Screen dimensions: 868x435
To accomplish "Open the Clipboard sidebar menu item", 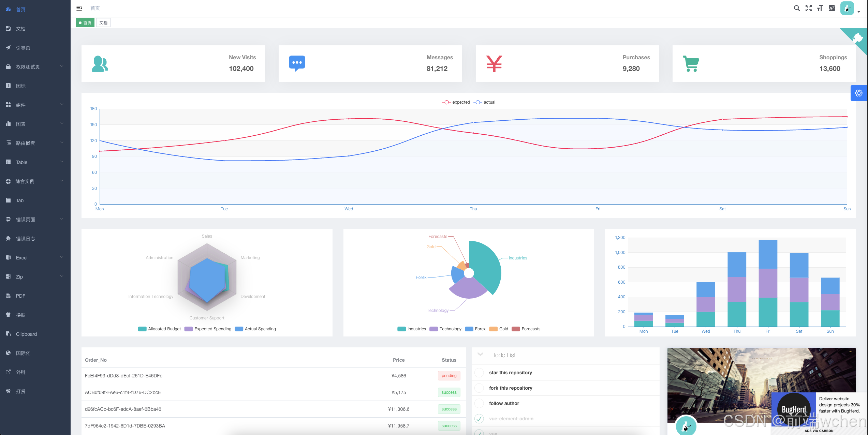I will pyautogui.click(x=26, y=334).
